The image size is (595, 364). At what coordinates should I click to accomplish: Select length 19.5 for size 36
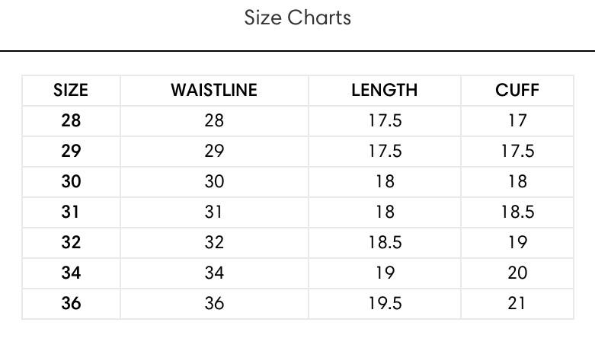[x=385, y=303]
